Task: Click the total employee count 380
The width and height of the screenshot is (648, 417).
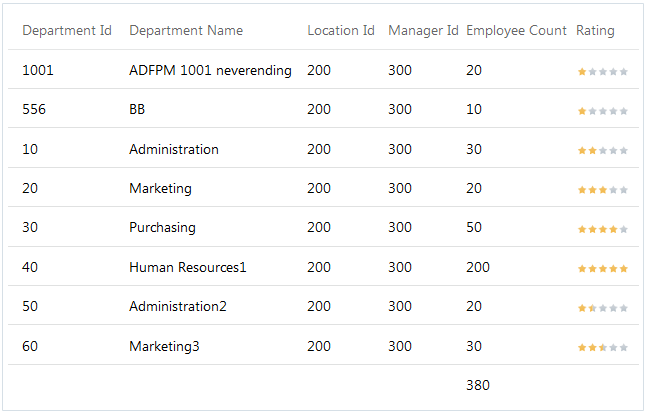Action: pyautogui.click(x=478, y=386)
